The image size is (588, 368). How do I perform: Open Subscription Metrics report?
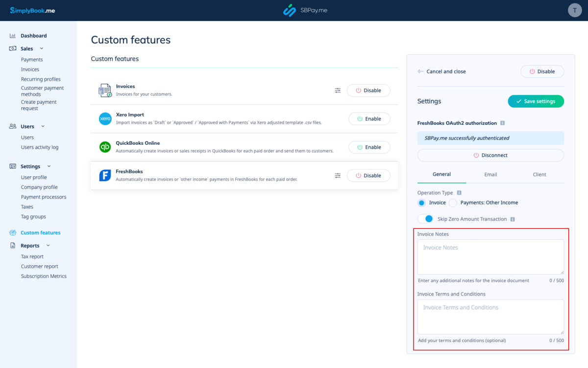pos(44,276)
